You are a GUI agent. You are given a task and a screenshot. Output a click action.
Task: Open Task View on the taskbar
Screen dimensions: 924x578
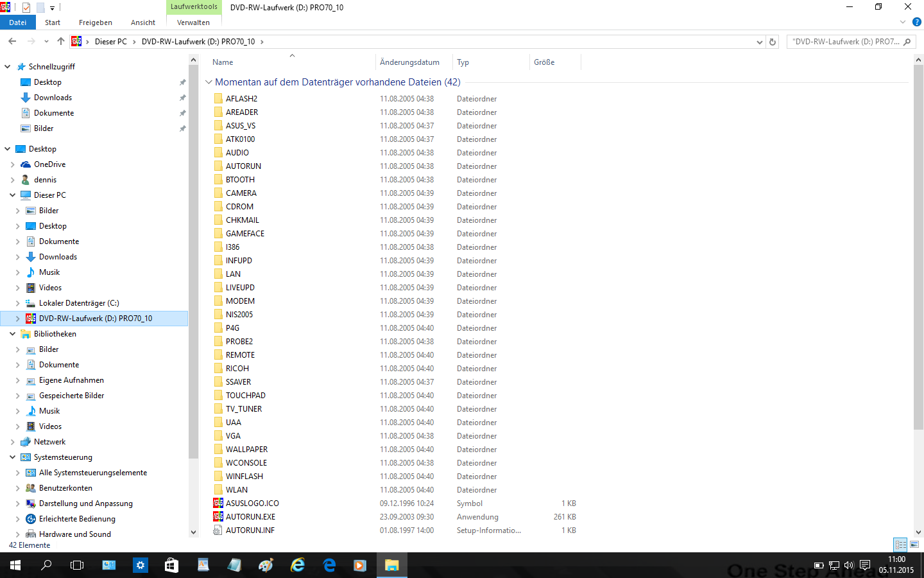tap(77, 565)
